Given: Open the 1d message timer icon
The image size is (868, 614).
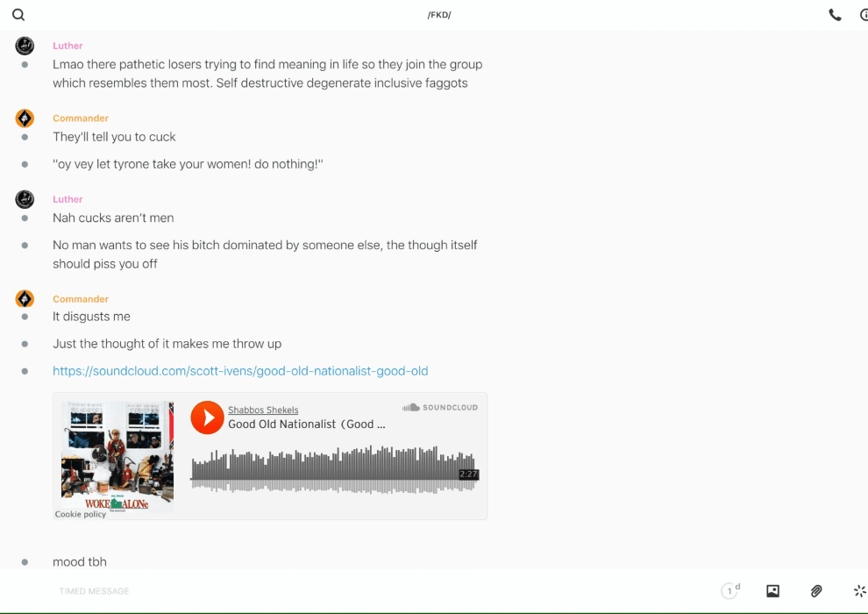Looking at the screenshot, I should click(730, 591).
